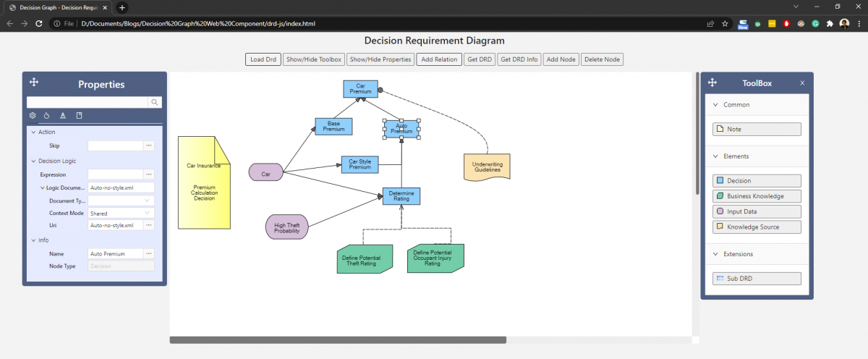This screenshot has height=359, width=868.
Task: Open the browser extensions puzzle icon
Action: [x=830, y=23]
